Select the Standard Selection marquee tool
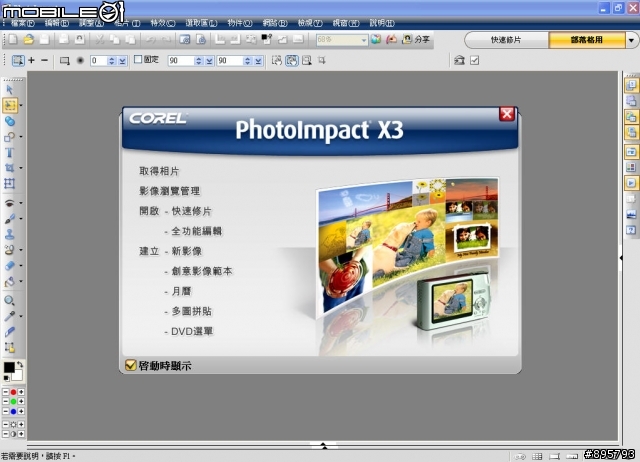 tap(10, 105)
